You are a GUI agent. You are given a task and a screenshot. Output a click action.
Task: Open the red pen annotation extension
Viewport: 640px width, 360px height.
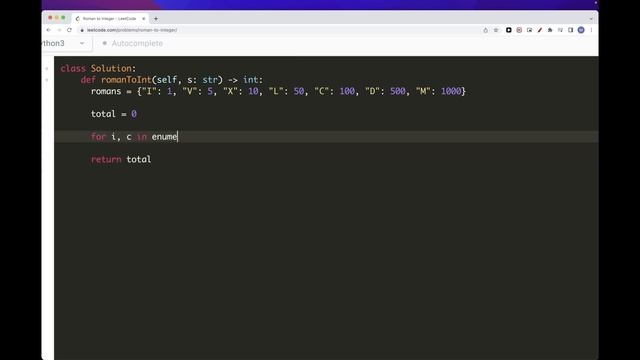540,30
